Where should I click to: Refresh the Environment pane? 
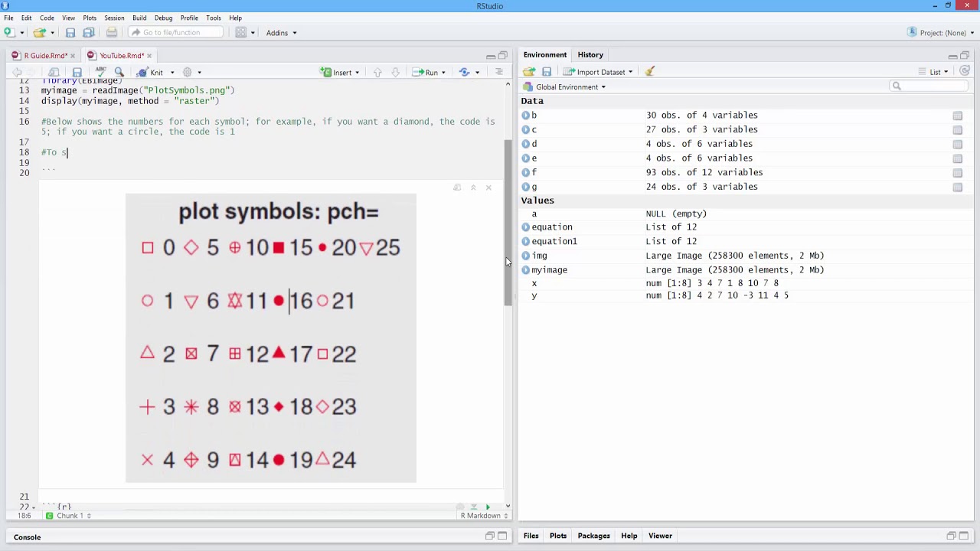965,71
